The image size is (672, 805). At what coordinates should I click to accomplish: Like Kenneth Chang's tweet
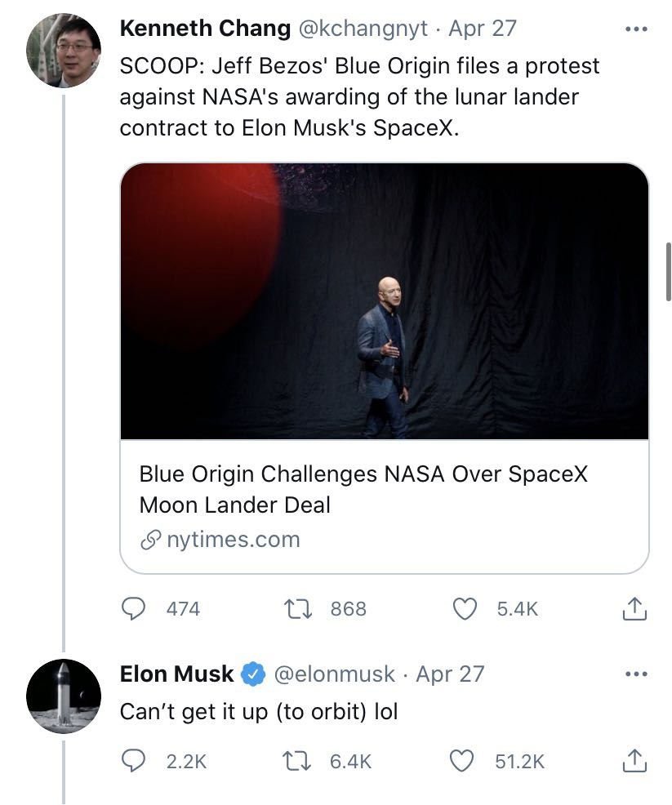465,609
